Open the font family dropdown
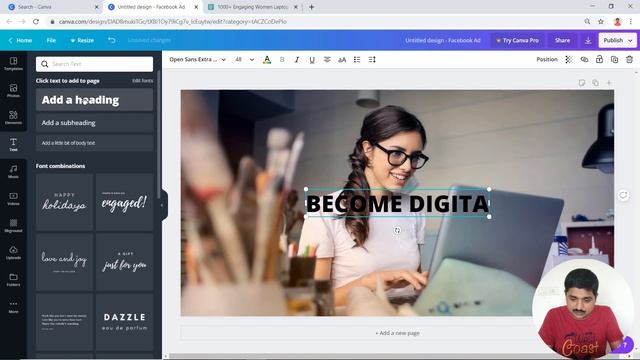 pyautogui.click(x=198, y=60)
